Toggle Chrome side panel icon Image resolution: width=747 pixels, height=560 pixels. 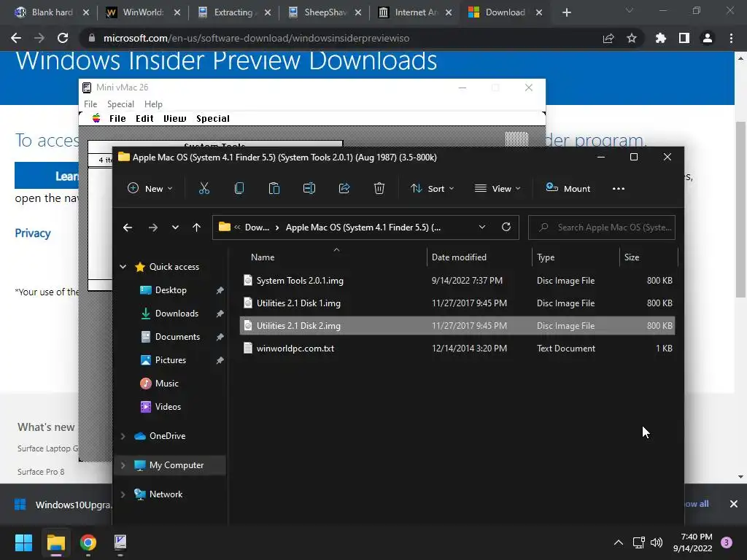tap(684, 38)
